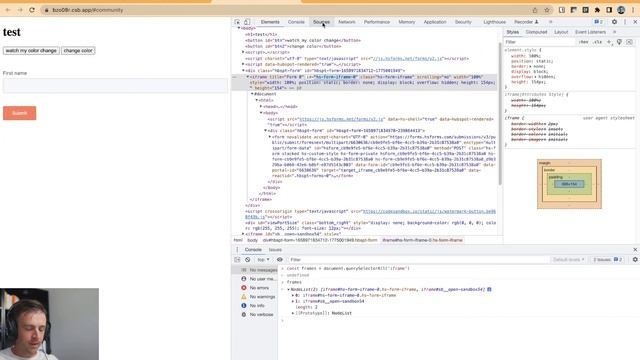Click the first extension icon in the toolbar
The height and width of the screenshot is (360, 640).
(x=562, y=10)
